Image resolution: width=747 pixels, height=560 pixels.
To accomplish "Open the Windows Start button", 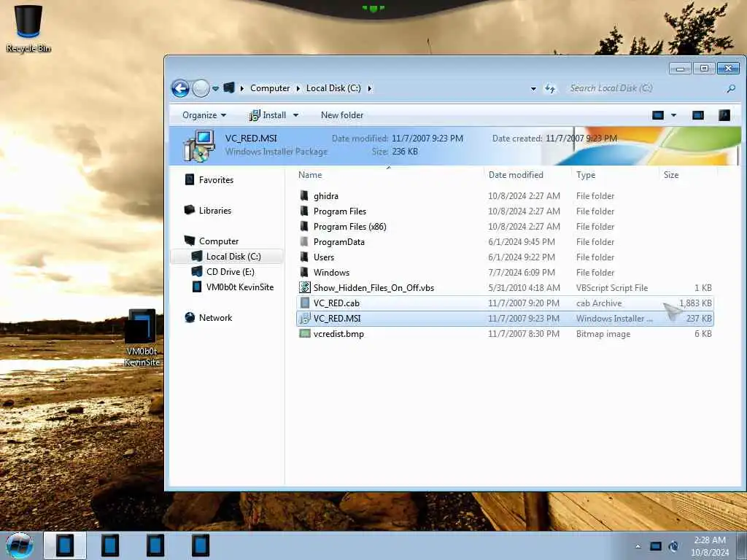I will tap(19, 545).
